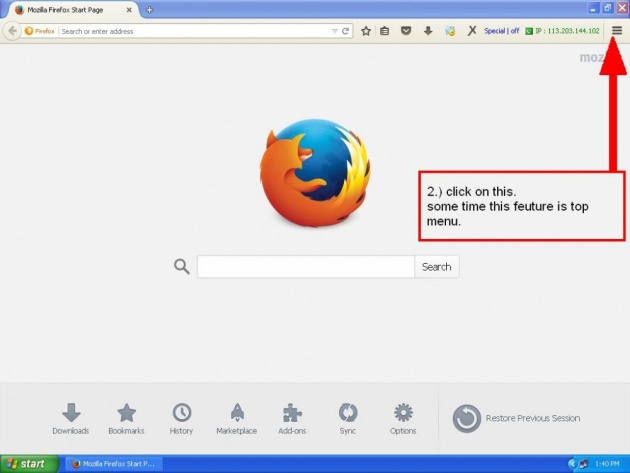
Task: Click the Windows start button
Action: pos(29,464)
